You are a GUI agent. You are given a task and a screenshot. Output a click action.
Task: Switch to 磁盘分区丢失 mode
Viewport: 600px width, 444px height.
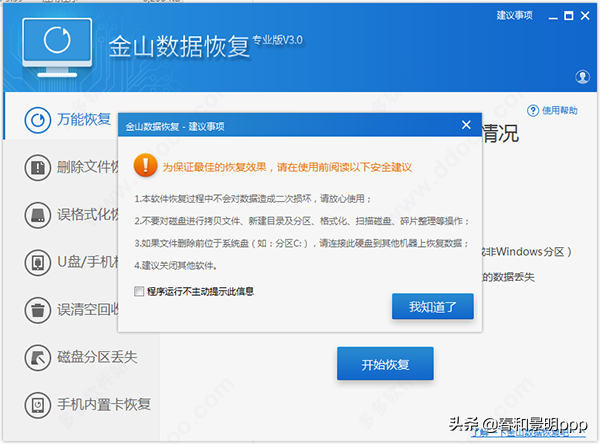tap(81, 357)
